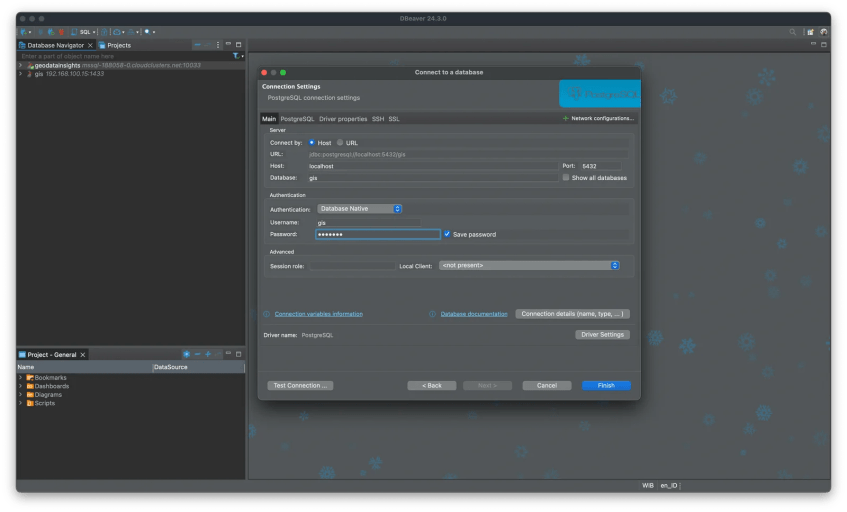
Task: Open the SQL editor dropdown arrow
Action: click(94, 32)
